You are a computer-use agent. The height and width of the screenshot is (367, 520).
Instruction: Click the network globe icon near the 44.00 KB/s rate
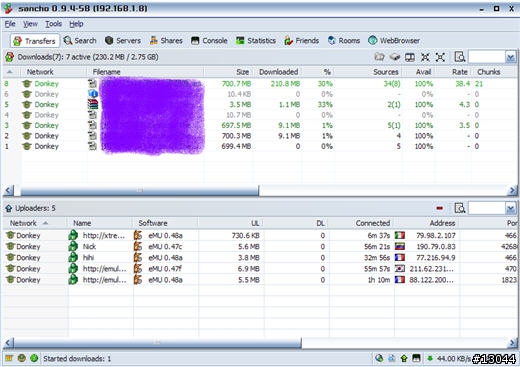point(379,358)
